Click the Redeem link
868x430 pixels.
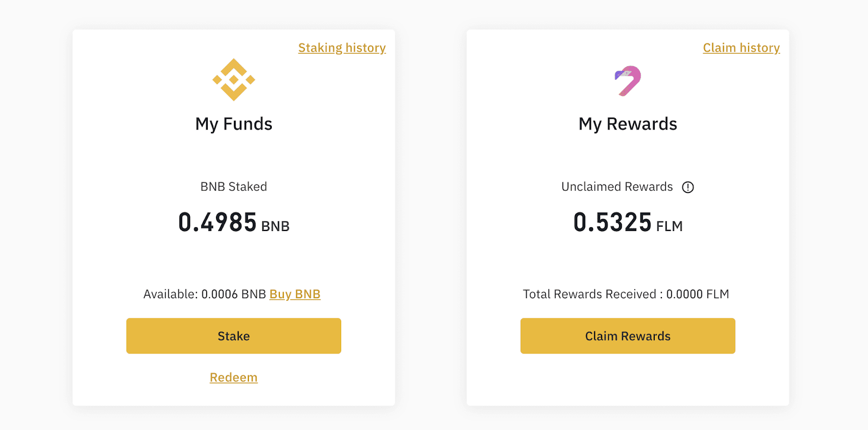pos(233,377)
